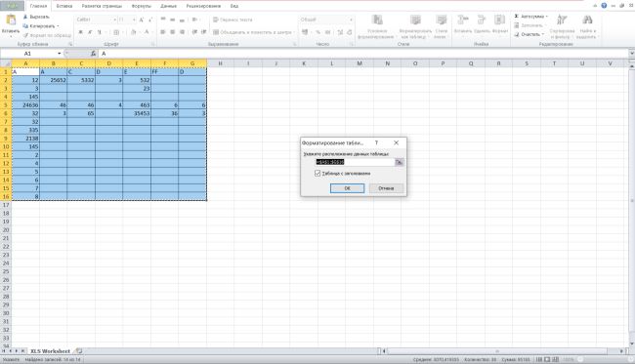Image resolution: width=635 pixels, height=364 pixels.
Task: Open Clipboard group dialog launcher
Action: pyautogui.click(x=70, y=44)
